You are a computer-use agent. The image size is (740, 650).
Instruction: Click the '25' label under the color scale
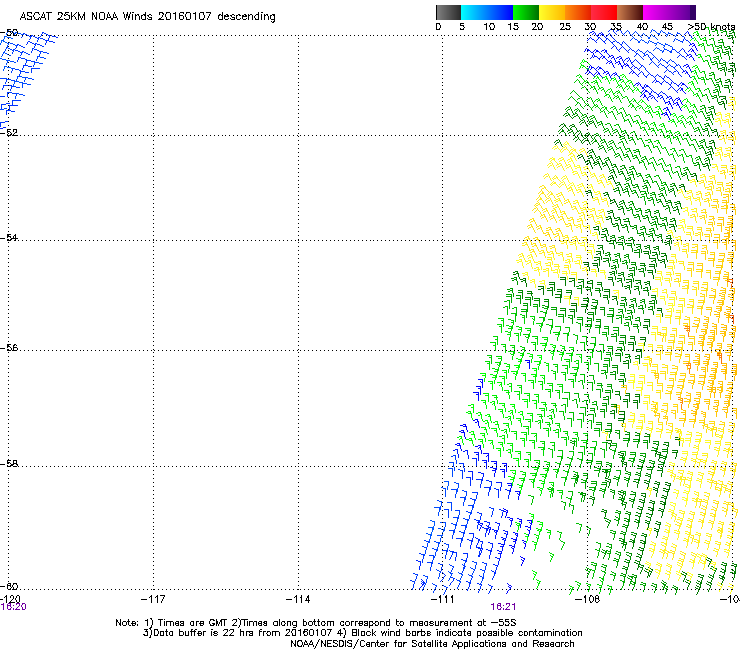click(565, 26)
